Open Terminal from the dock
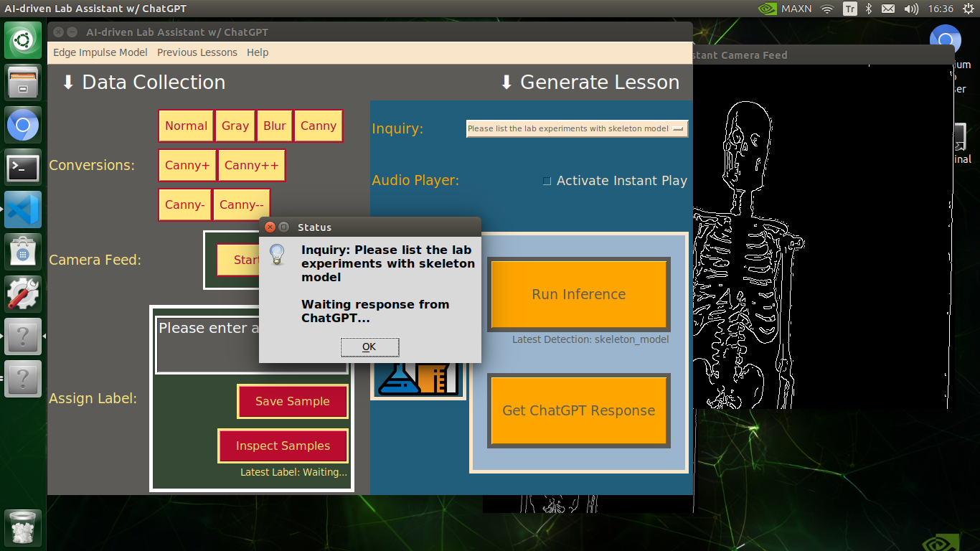 click(24, 169)
